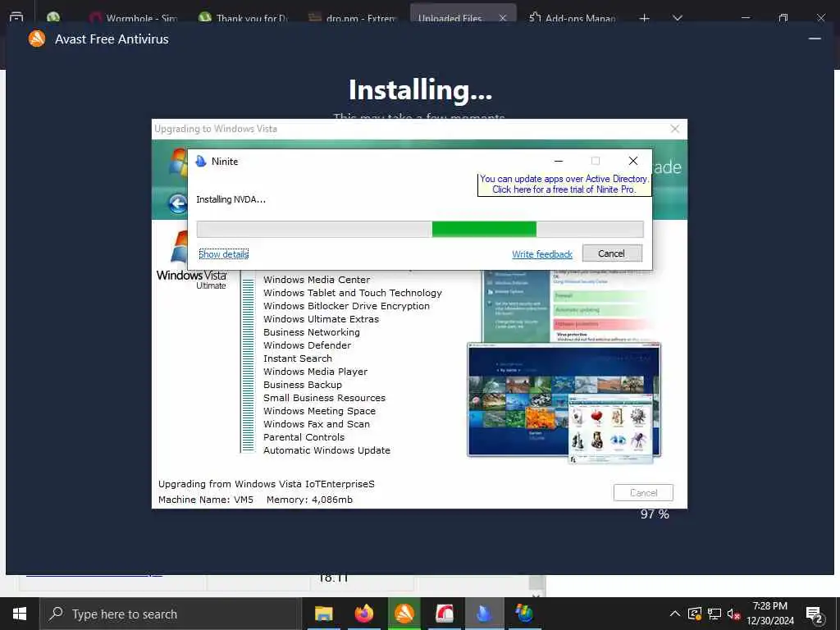Open a new Firefox tab
Screen dimensions: 840x630
(645, 18)
